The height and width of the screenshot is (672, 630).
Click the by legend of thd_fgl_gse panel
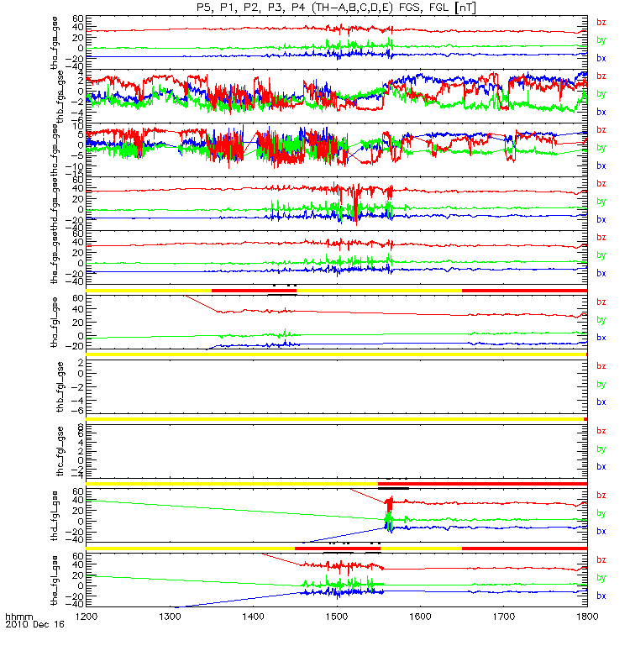point(601,513)
